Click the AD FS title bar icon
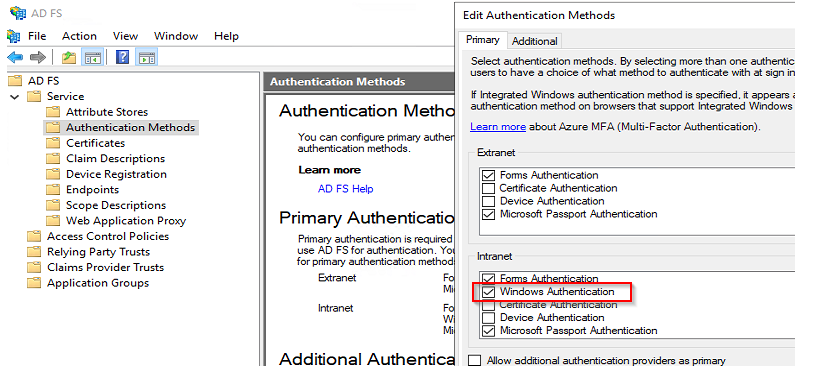This screenshot has height=383, width=832. [18, 13]
